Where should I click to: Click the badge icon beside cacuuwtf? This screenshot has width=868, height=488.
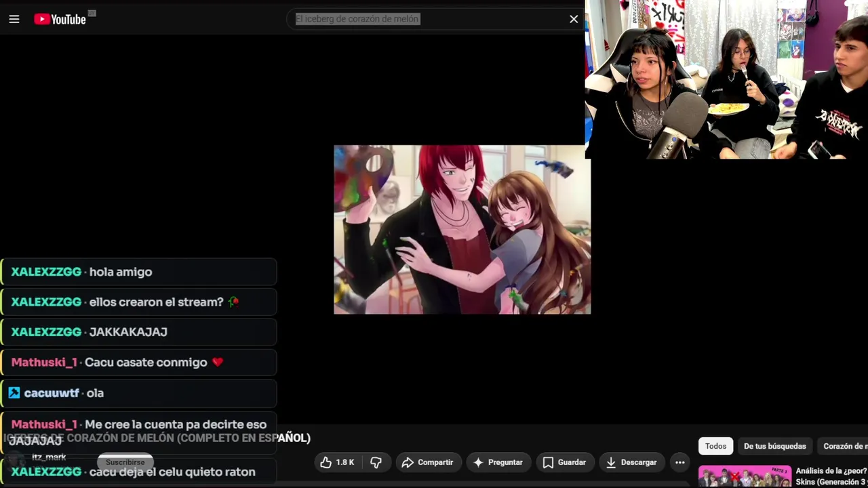(14, 392)
